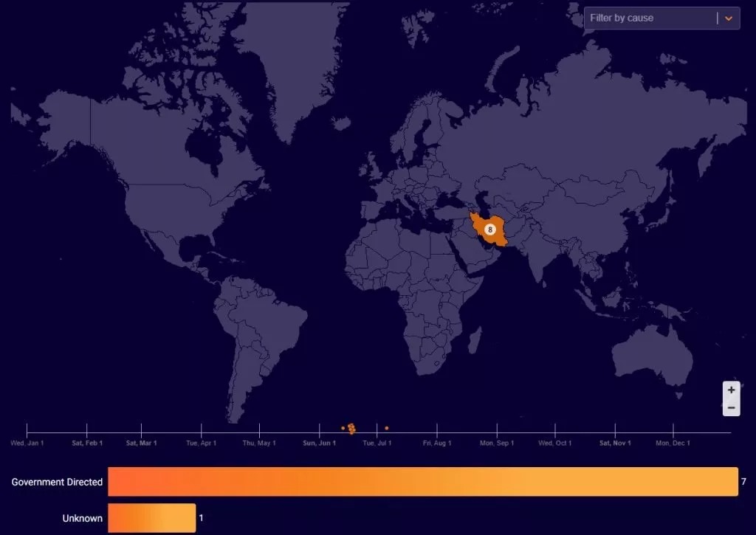Click the long Government Directed orange bar
756x535 pixels.
[422, 482]
